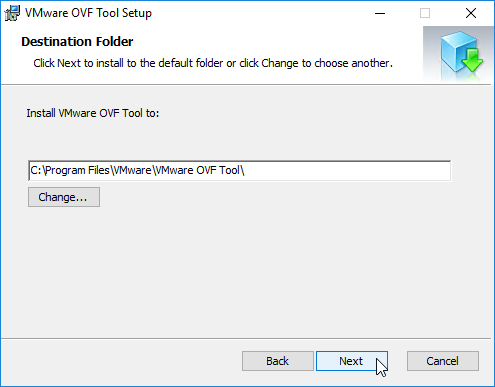This screenshot has height=387, width=495.
Task: Click the "Destination Folder" heading
Action: click(x=77, y=42)
